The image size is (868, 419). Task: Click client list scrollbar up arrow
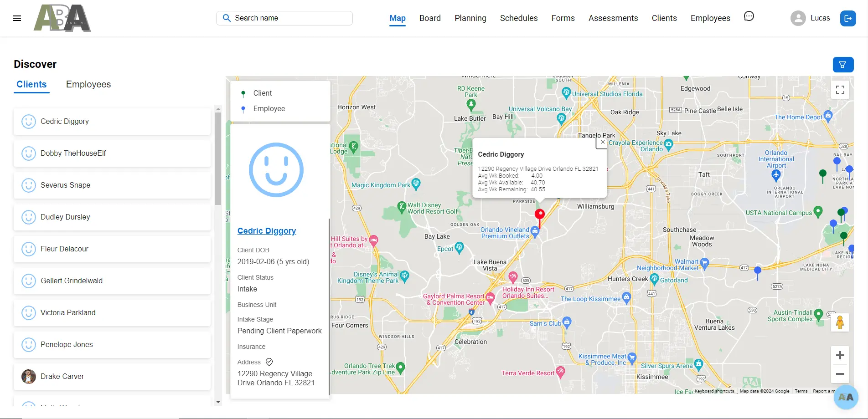[x=218, y=109]
